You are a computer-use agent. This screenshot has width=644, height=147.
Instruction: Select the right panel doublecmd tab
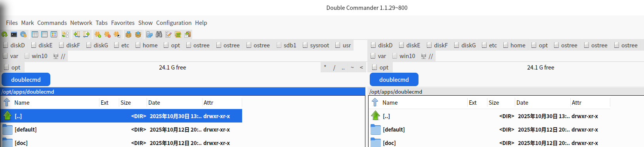coord(394,79)
